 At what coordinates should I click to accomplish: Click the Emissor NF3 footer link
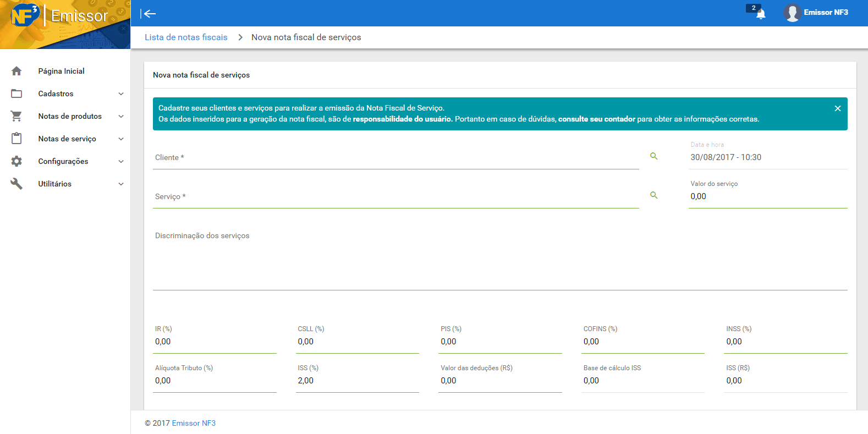(x=194, y=423)
